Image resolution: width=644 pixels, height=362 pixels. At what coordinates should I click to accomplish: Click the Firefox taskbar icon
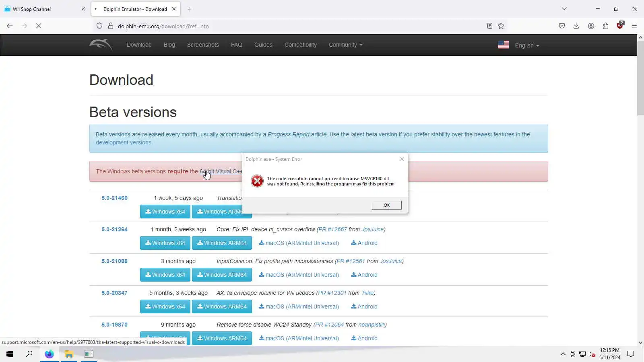[x=49, y=354]
